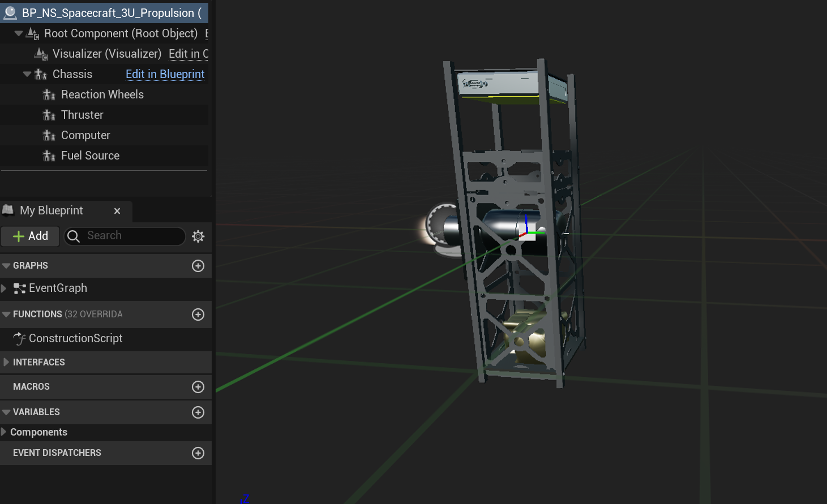The width and height of the screenshot is (827, 504).
Task: Collapse the FUNCTIONS section
Action: tap(6, 315)
